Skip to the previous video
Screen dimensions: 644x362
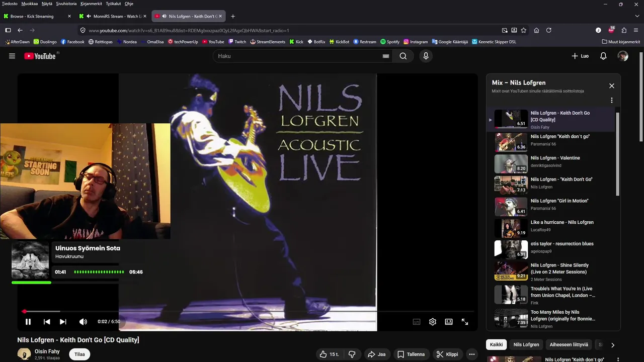pos(47,322)
